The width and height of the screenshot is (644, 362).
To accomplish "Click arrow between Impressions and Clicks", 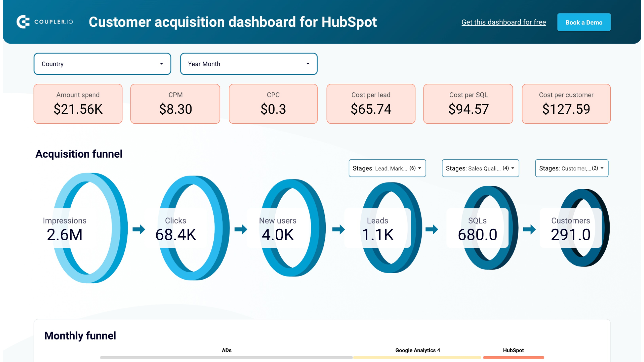I will tap(139, 229).
